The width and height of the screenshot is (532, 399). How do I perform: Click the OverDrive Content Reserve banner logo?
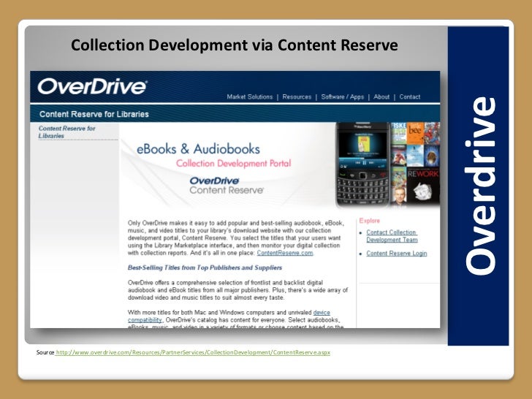click(227, 186)
